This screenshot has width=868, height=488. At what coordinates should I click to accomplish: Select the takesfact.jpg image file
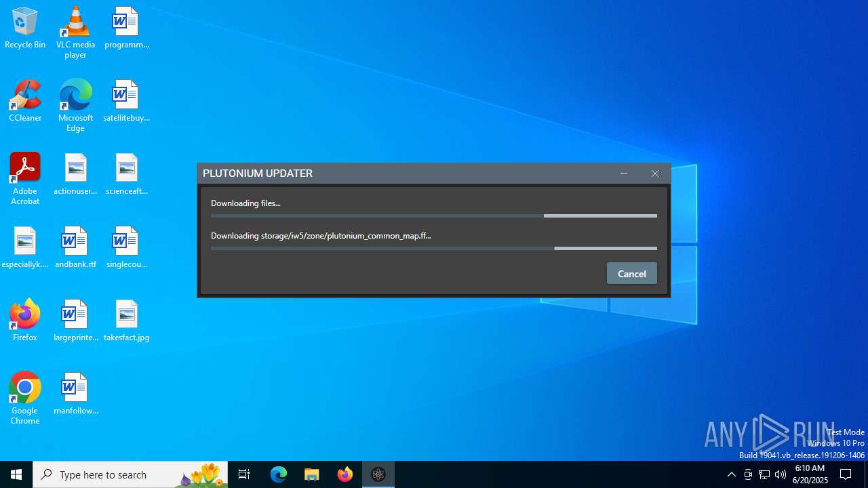pos(127,321)
